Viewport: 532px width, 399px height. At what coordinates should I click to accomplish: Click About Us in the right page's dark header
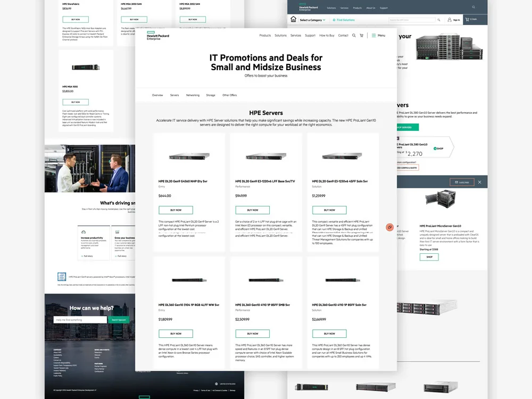(370, 8)
